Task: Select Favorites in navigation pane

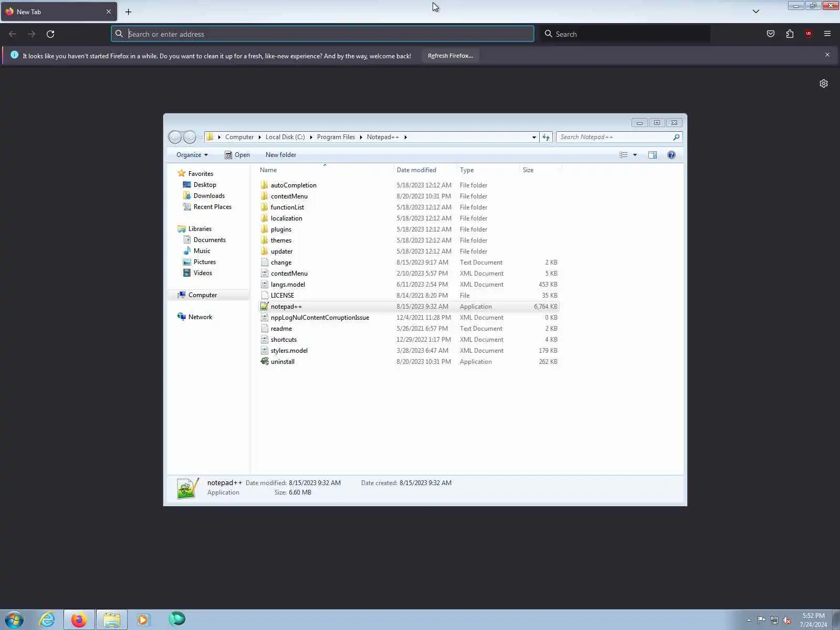Action: click(x=201, y=174)
